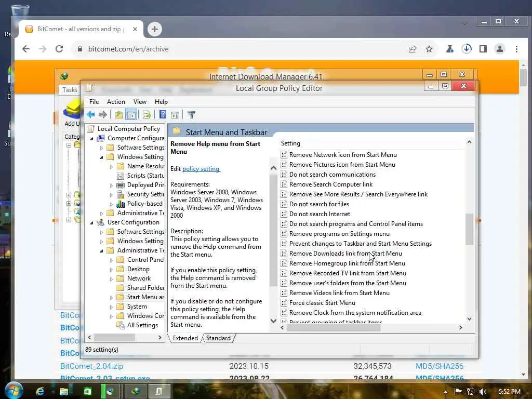Click the Export List toolbar icon
Viewport: 532px width, 399px height.
pos(147,115)
